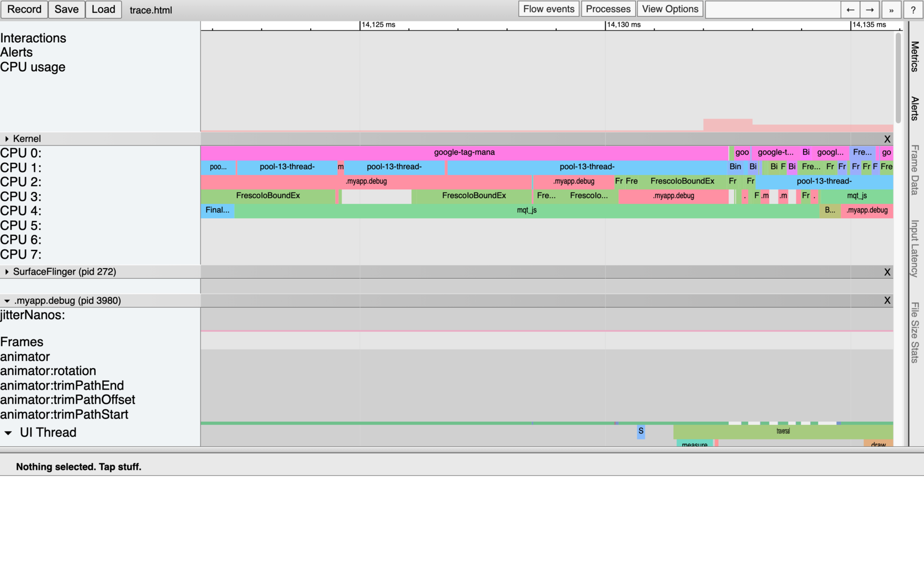Open help with question mark button
This screenshot has height=578, width=924.
click(913, 10)
